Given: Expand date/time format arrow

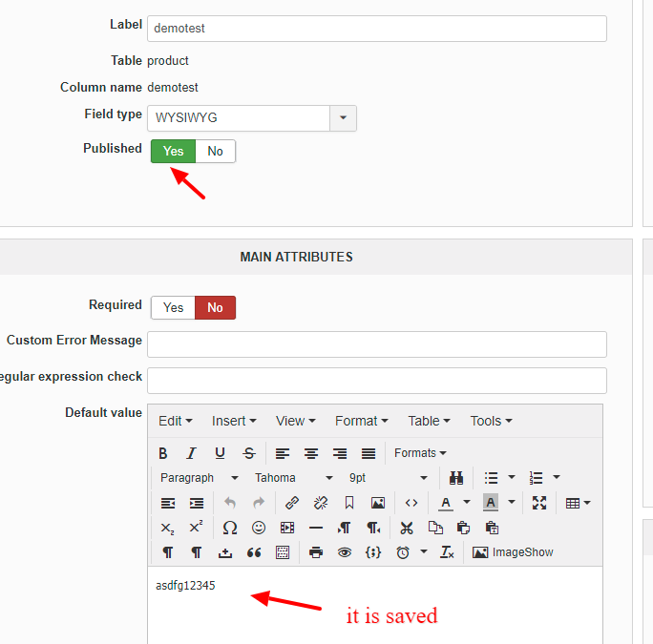Looking at the screenshot, I should point(424,552).
